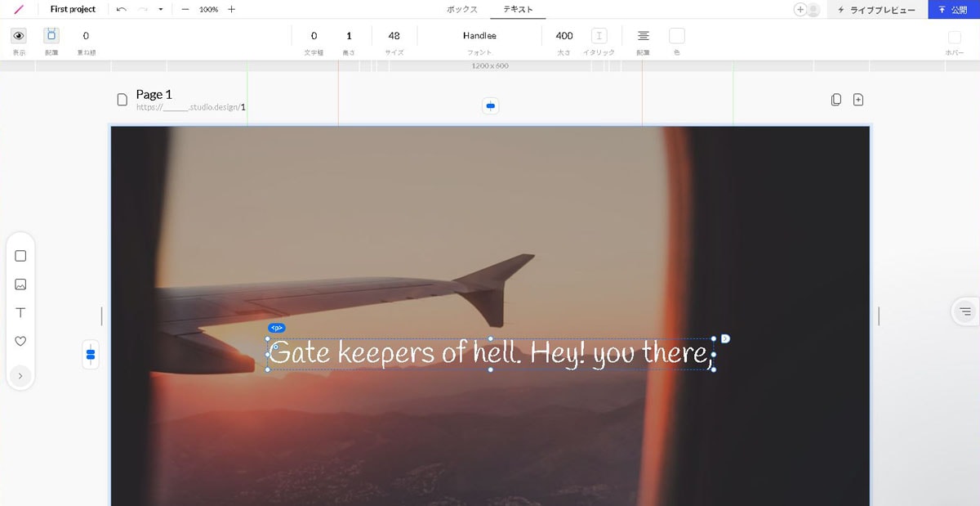
Task: Open the Handlee font dropdown
Action: pyautogui.click(x=479, y=36)
